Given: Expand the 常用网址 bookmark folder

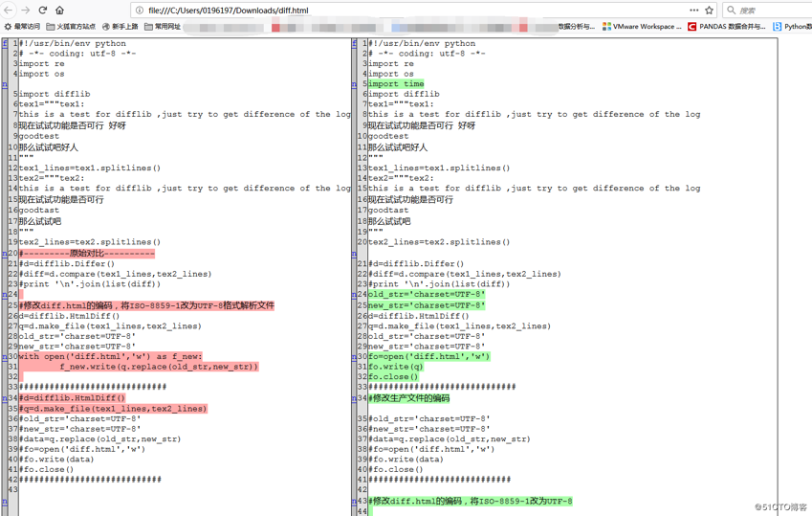Looking at the screenshot, I should tap(163, 27).
